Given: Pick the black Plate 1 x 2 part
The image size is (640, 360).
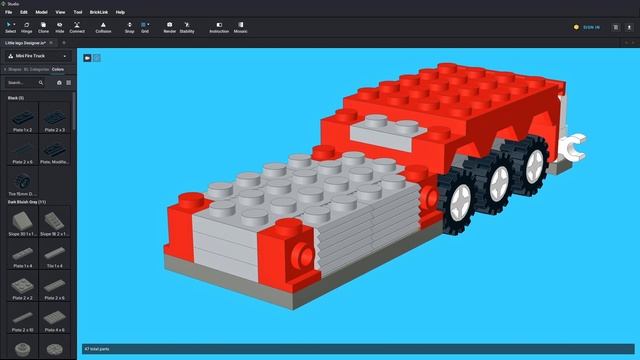Looking at the screenshot, I should point(22,118).
